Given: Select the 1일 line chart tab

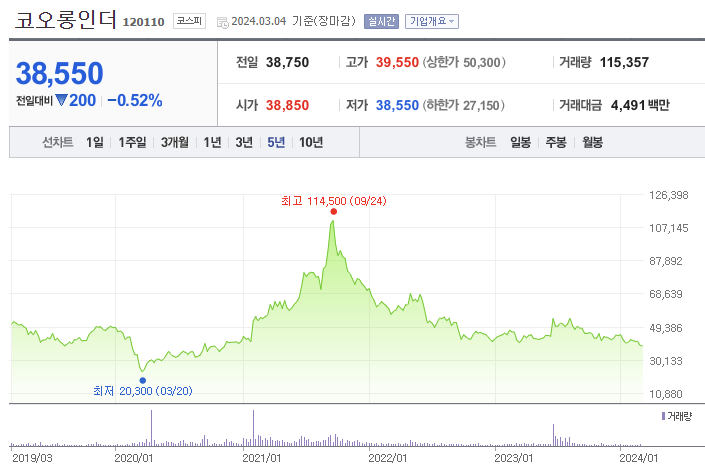Looking at the screenshot, I should coord(95,142).
